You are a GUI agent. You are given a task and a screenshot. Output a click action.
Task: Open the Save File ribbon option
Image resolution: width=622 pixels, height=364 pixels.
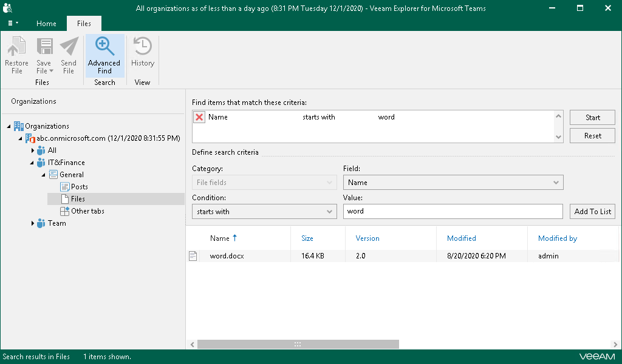click(x=44, y=55)
